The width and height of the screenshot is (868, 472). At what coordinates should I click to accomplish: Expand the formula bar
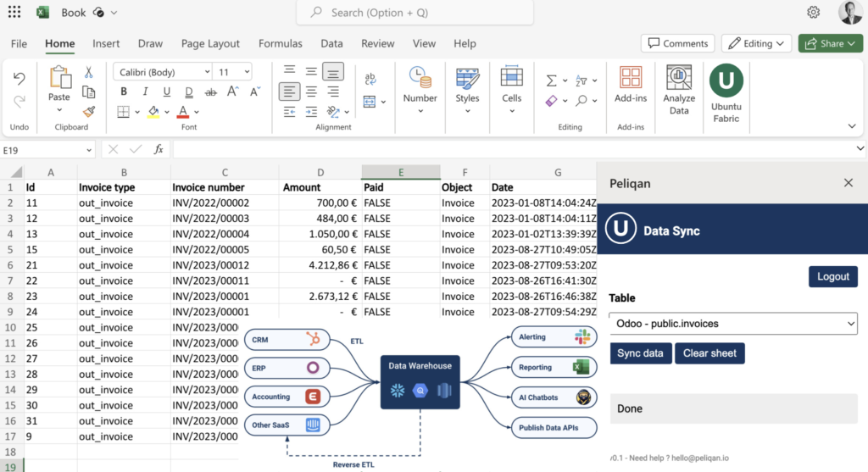point(860,148)
